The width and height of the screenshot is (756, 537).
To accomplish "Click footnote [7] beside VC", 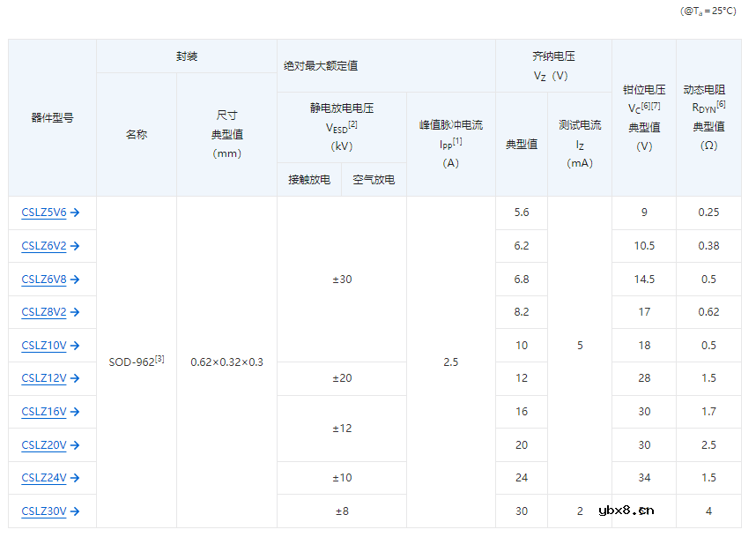I will [656, 105].
